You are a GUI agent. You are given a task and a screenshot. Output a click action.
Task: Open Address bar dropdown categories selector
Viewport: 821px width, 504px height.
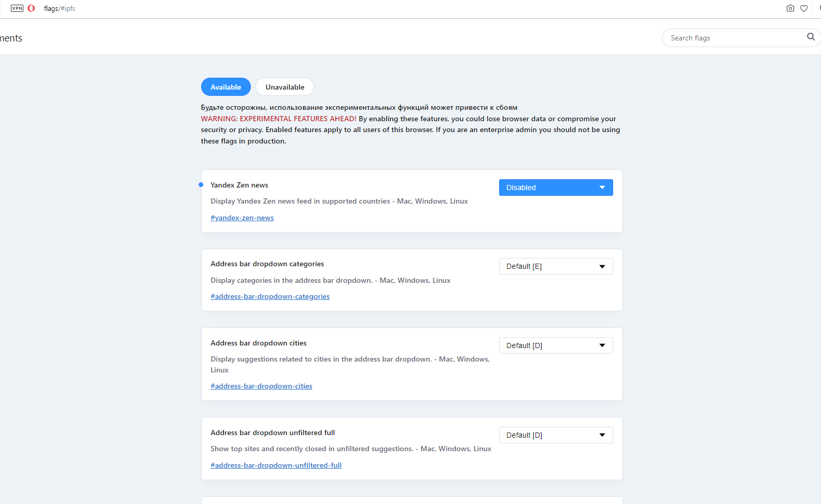556,266
